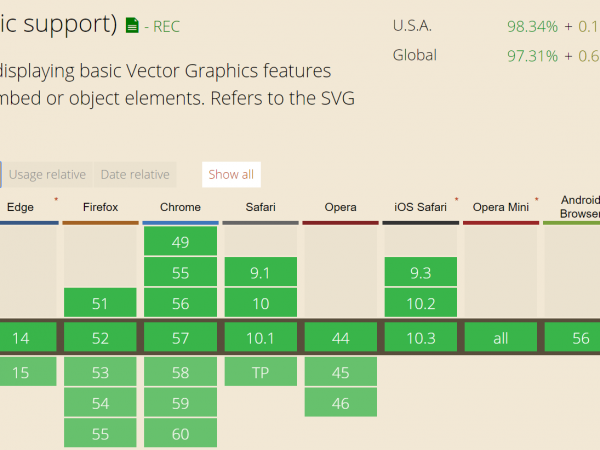This screenshot has width=600, height=450.
Task: Open iOS Safari 9.3 cell
Action: point(420,272)
